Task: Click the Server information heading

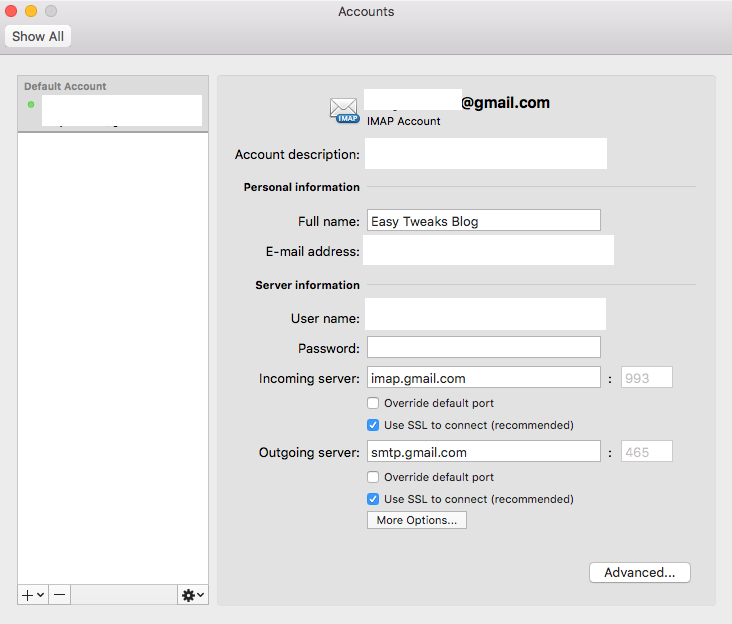Action: [x=307, y=285]
